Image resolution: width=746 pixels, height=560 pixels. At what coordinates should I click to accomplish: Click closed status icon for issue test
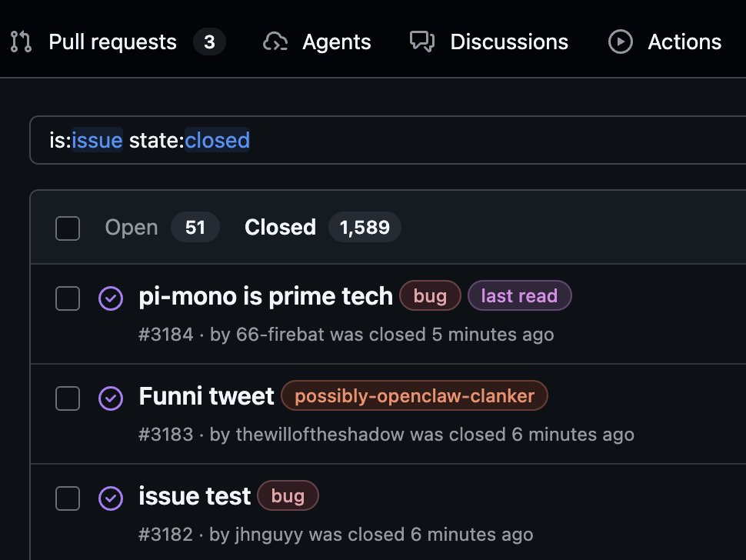pyautogui.click(x=112, y=498)
